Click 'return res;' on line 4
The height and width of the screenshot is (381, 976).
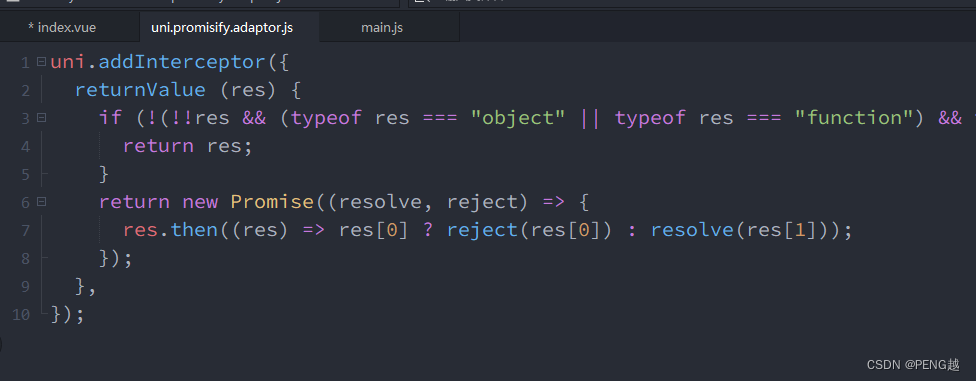point(187,146)
